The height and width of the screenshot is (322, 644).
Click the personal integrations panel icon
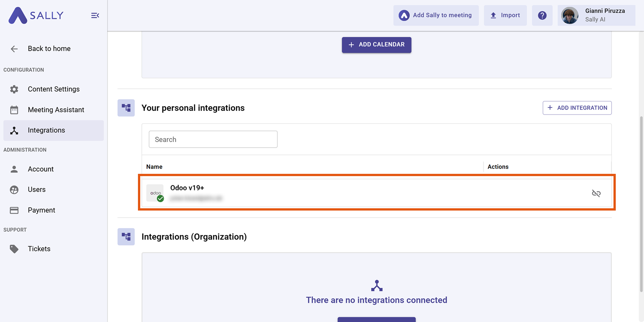(x=126, y=108)
